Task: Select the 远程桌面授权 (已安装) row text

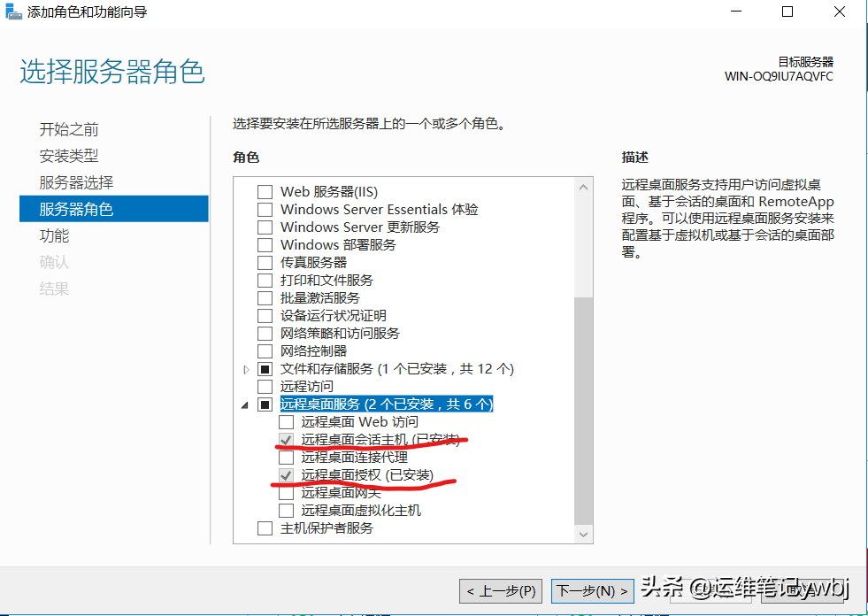Action: (x=367, y=475)
